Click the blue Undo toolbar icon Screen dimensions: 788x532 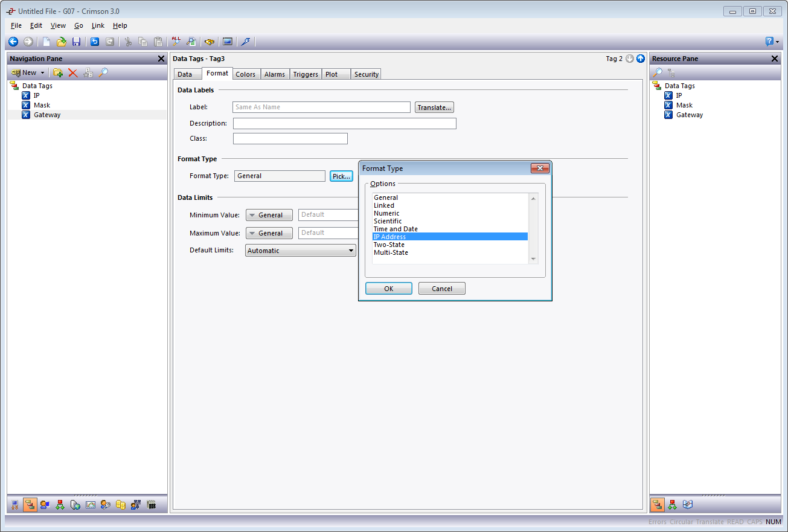pos(95,42)
